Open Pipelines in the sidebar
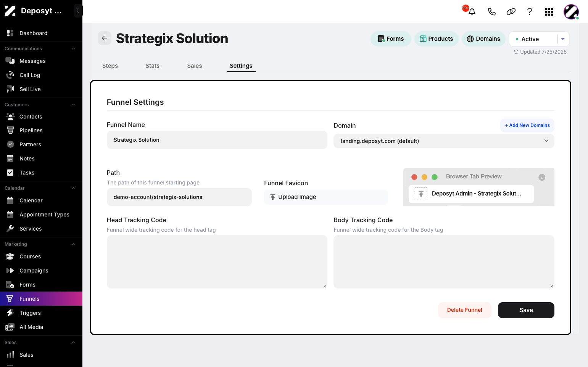The image size is (588, 367). (x=41, y=130)
